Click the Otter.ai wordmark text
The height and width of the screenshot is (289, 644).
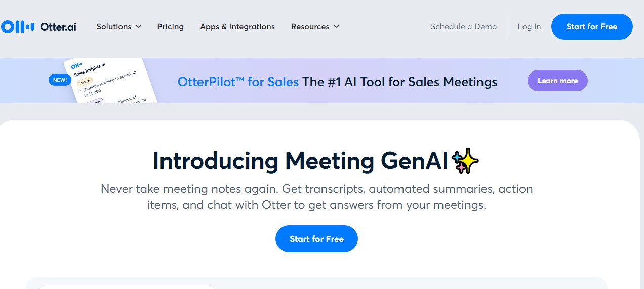click(x=58, y=27)
